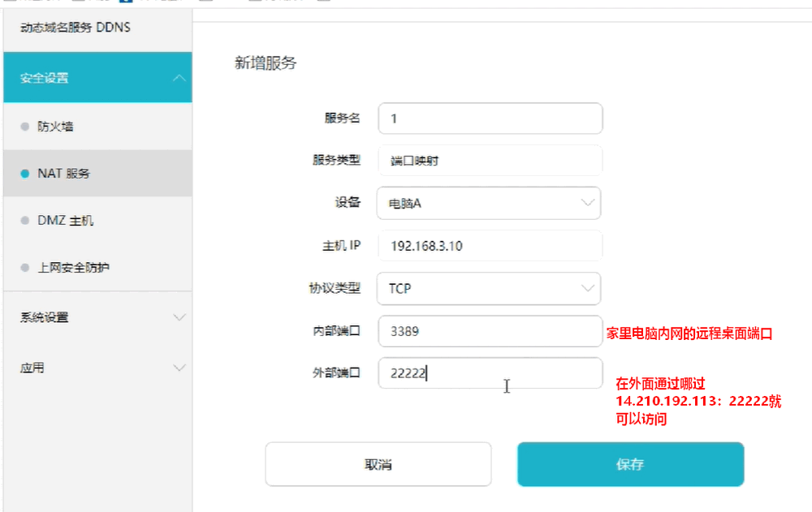This screenshot has height=512, width=812.
Task: Focus the 服务名 input field
Action: (x=490, y=118)
